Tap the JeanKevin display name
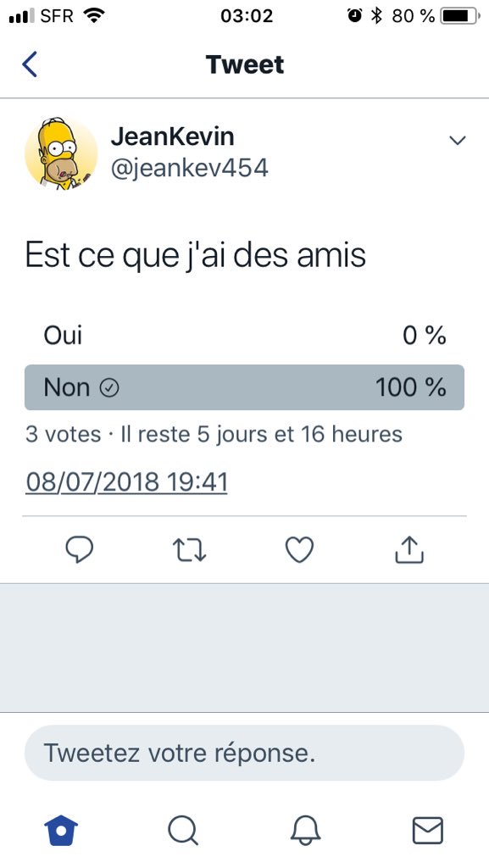Screen dimensions: 489x868 [173, 136]
